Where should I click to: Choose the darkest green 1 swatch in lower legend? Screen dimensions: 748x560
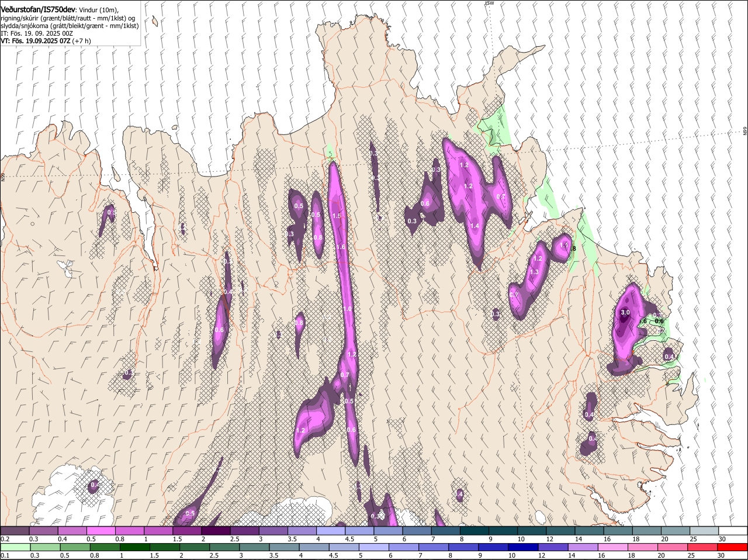[134, 547]
